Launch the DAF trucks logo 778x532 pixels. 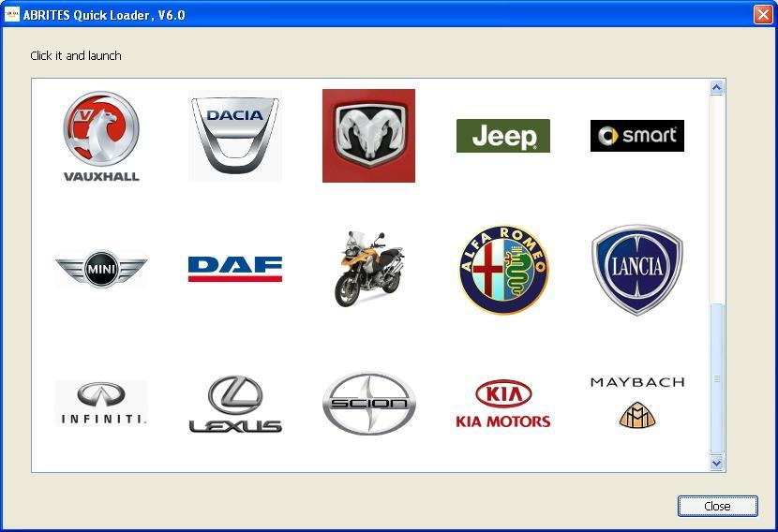click(x=235, y=269)
